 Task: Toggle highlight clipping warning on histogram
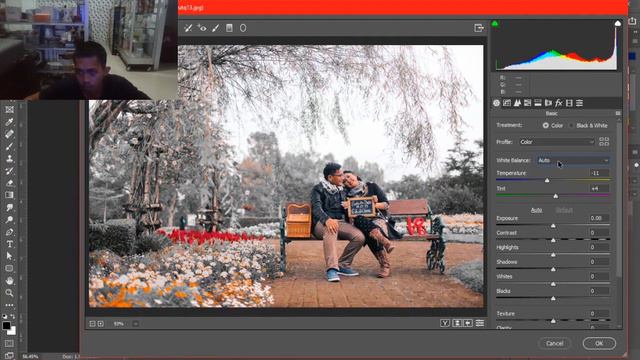[x=618, y=24]
